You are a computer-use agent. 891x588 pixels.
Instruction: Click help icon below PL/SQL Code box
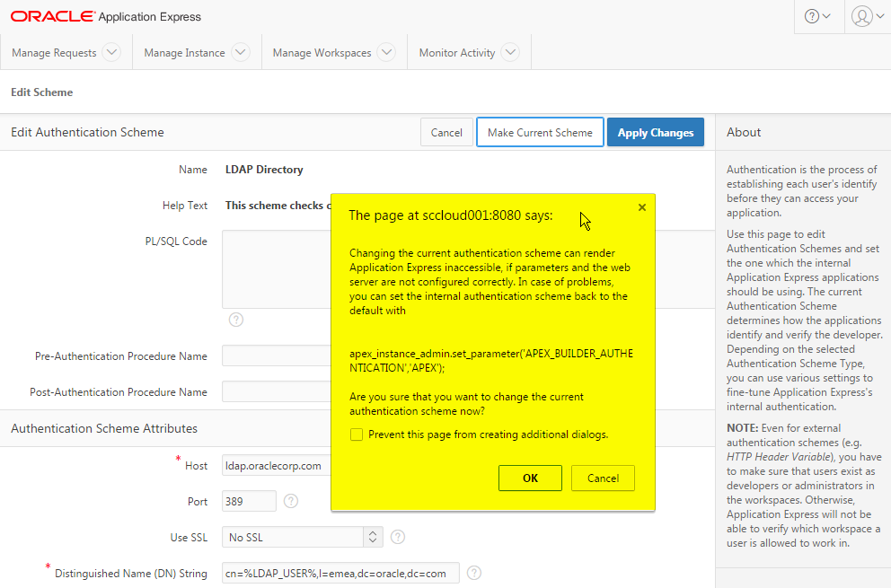236,320
